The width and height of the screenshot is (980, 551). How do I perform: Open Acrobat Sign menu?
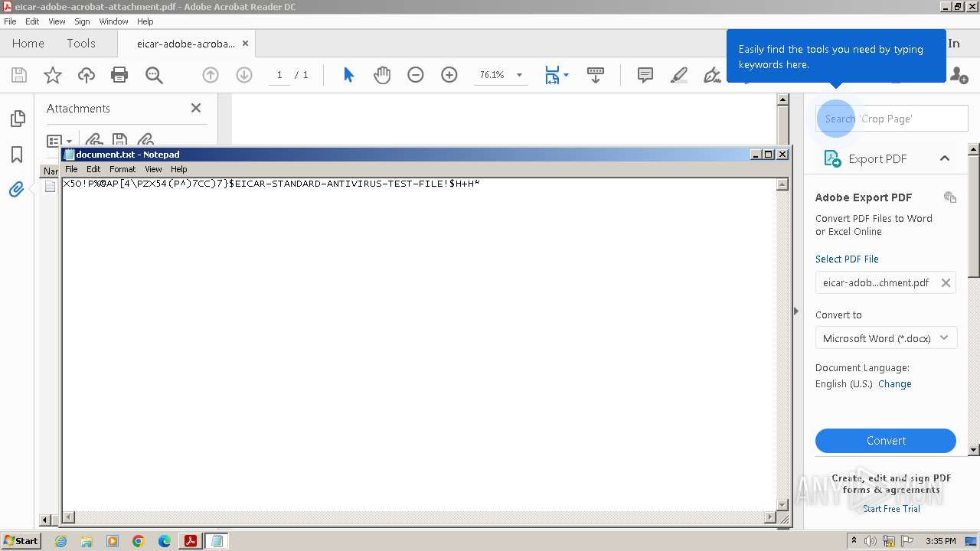click(82, 21)
